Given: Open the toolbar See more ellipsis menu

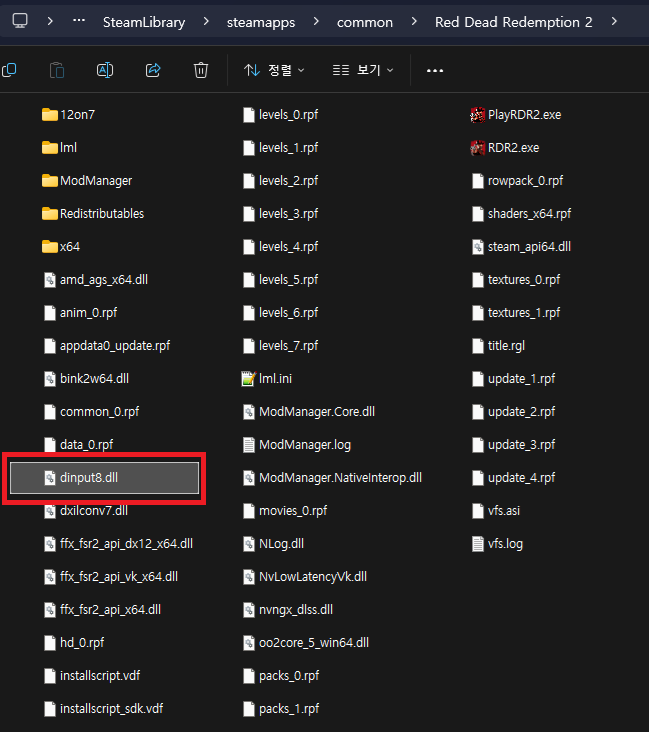Looking at the screenshot, I should click(x=435, y=70).
